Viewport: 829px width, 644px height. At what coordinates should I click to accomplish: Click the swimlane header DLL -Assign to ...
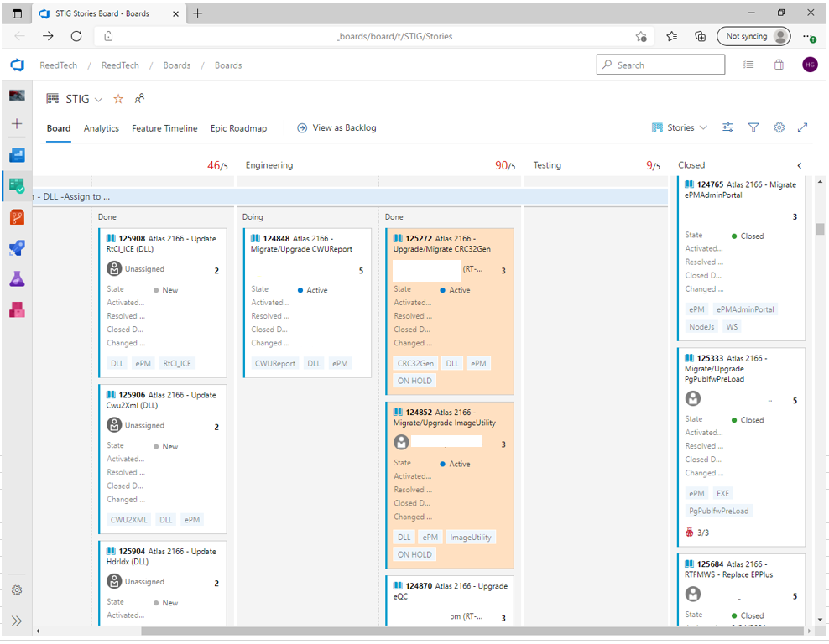[349, 196]
